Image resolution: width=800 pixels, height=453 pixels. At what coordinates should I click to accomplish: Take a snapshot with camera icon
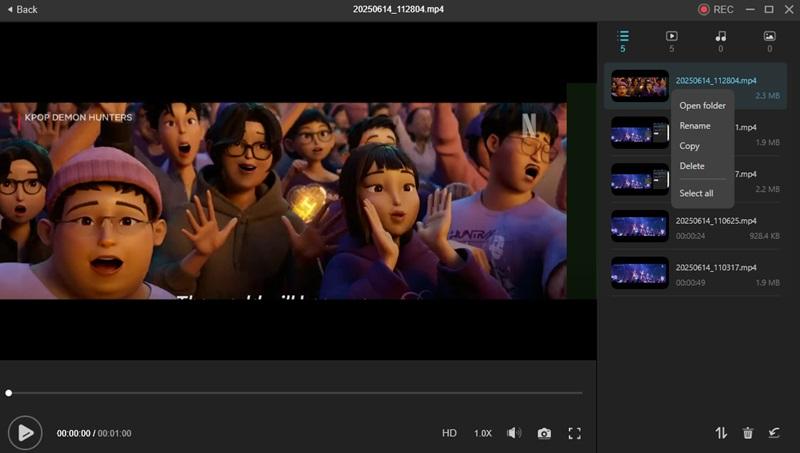coord(544,433)
